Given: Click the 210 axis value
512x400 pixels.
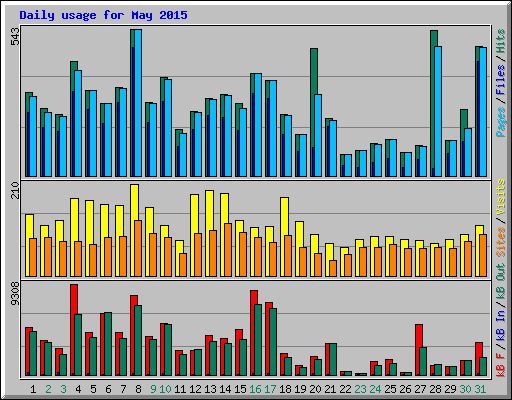Looking at the screenshot, I should 15,190.
